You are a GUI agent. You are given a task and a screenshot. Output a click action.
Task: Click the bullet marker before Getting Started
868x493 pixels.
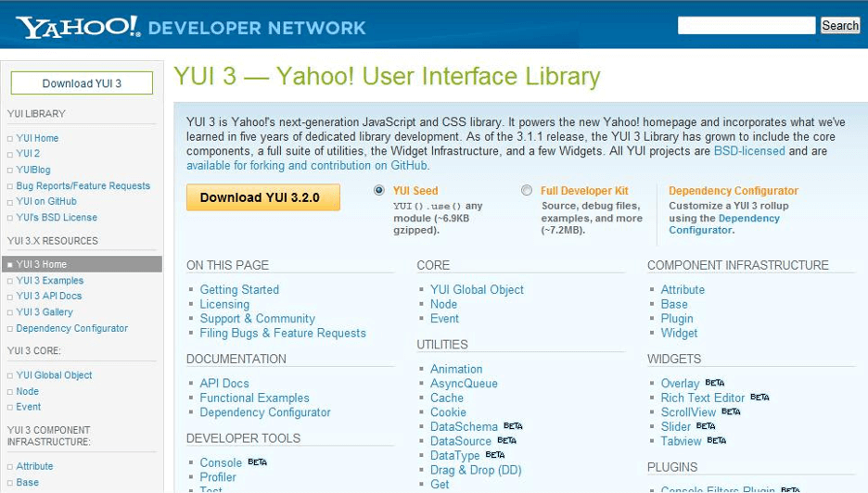click(x=191, y=289)
